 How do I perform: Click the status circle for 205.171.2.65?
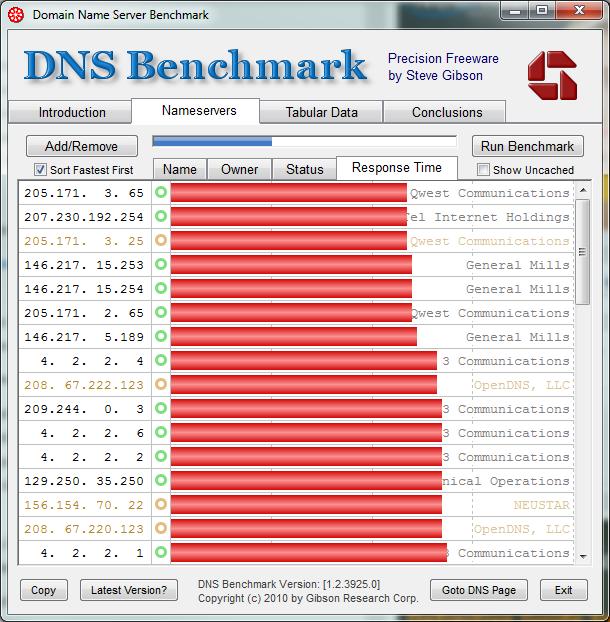(x=161, y=312)
